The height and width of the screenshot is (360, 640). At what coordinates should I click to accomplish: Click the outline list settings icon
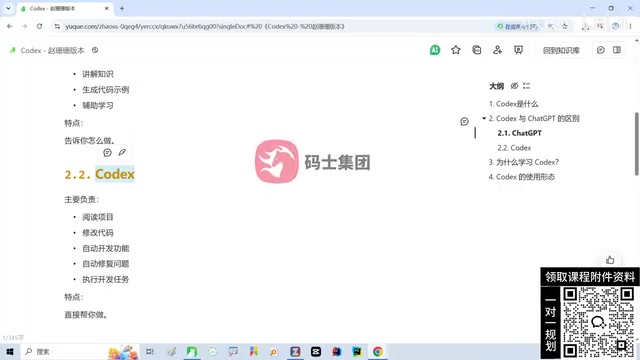(527, 86)
